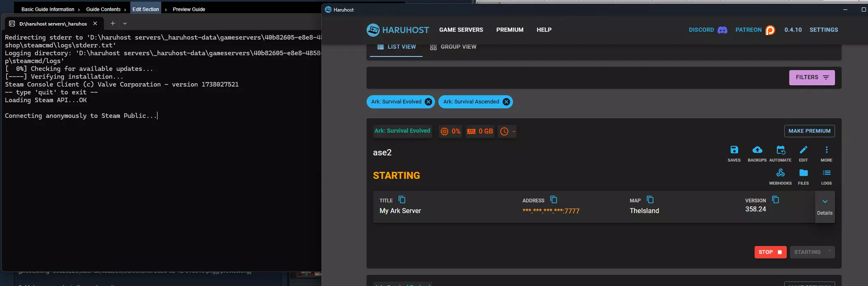Click the uptime clock indicator
This screenshot has width=868, height=286.
tap(507, 131)
